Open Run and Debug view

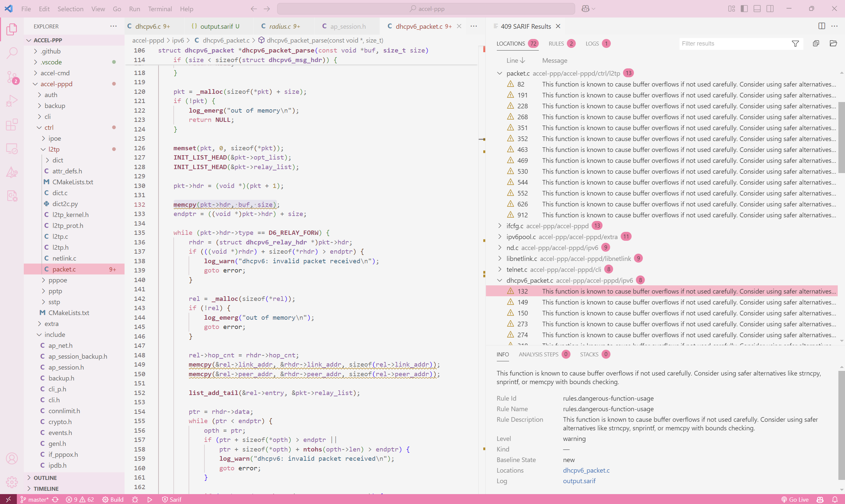pos(12,101)
